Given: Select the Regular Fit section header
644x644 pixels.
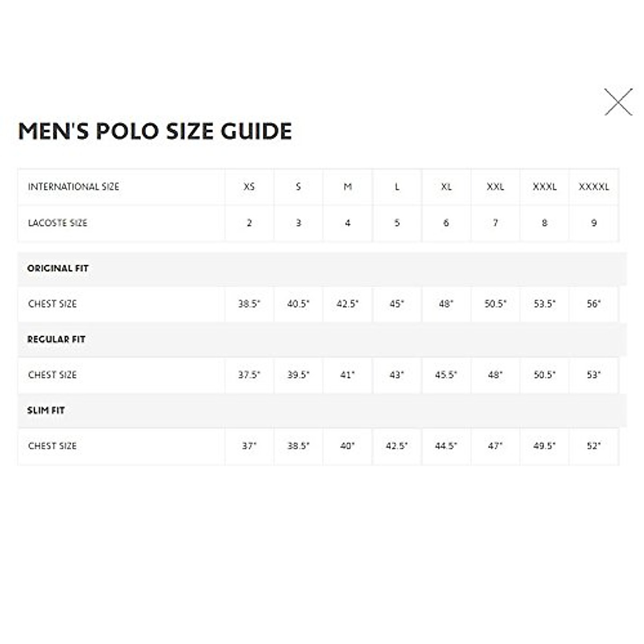Looking at the screenshot, I should pos(56,339).
